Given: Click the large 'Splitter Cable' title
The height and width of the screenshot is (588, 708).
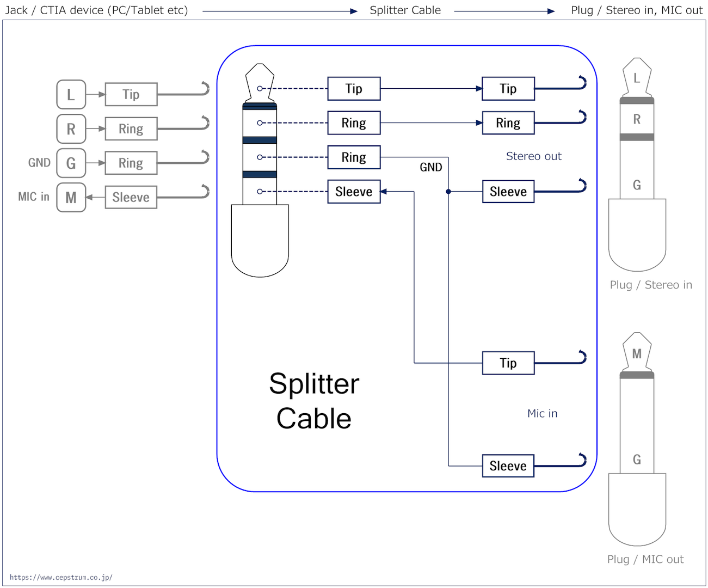Looking at the screenshot, I should point(314,401).
